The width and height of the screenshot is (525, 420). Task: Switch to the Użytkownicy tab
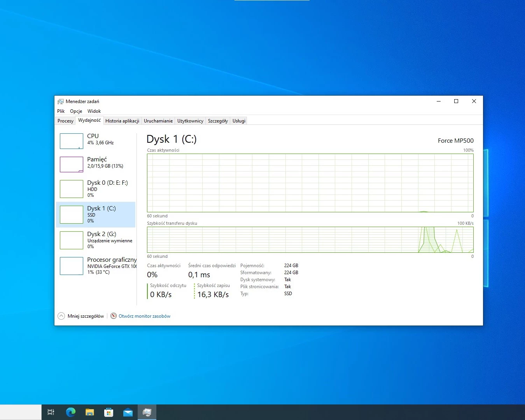pos(190,121)
